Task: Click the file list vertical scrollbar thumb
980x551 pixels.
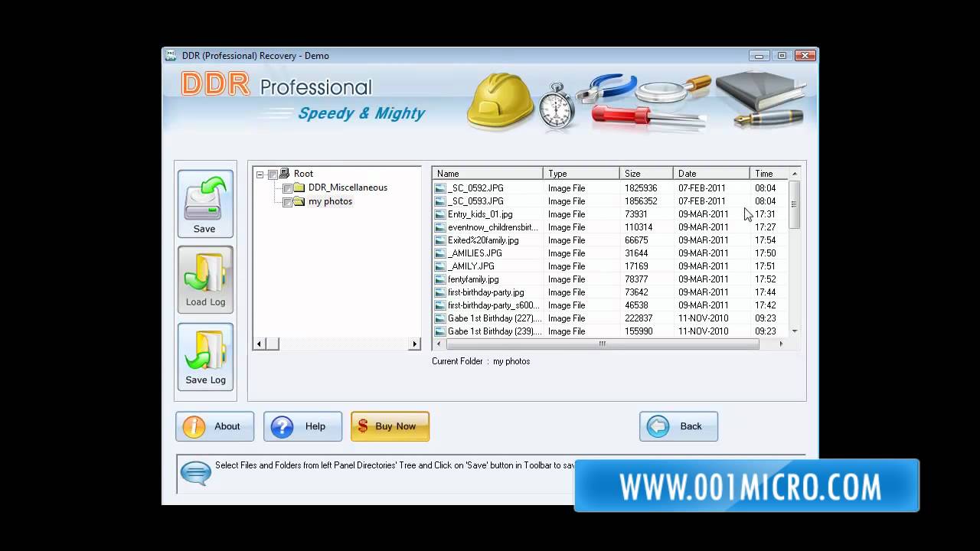Action: pos(794,204)
